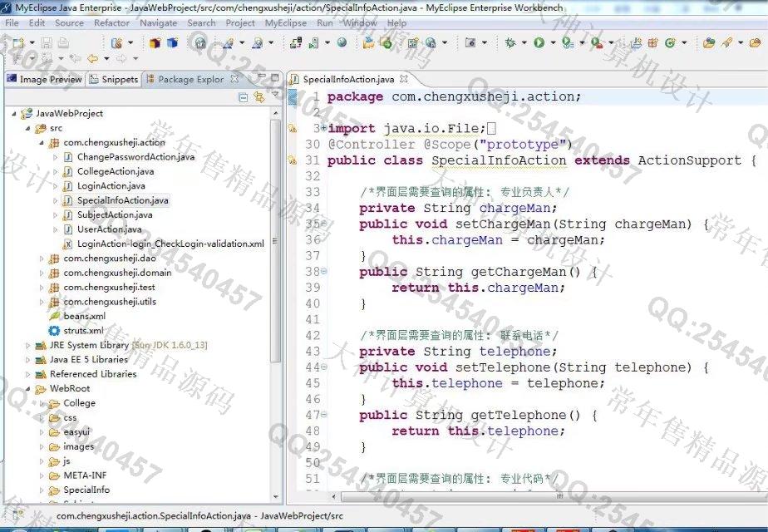768x532 pixels.
Task: Switch to the Image Preview tab
Action: point(45,79)
